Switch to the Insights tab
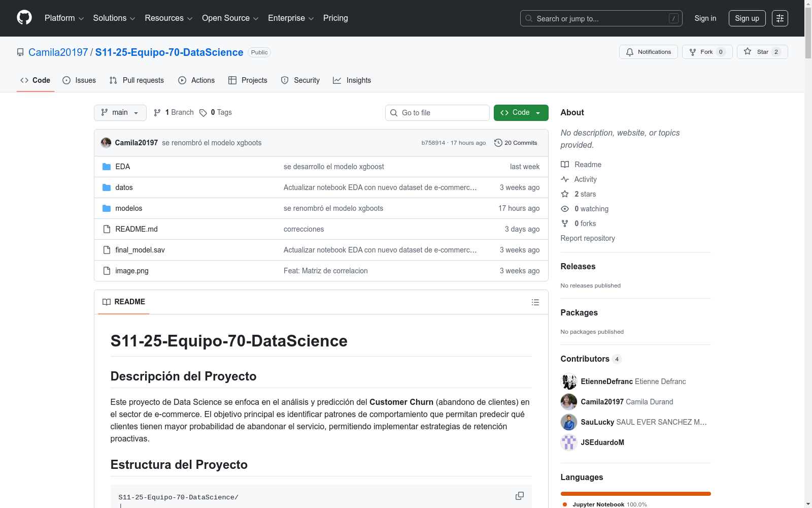The height and width of the screenshot is (508, 812). pyautogui.click(x=352, y=80)
